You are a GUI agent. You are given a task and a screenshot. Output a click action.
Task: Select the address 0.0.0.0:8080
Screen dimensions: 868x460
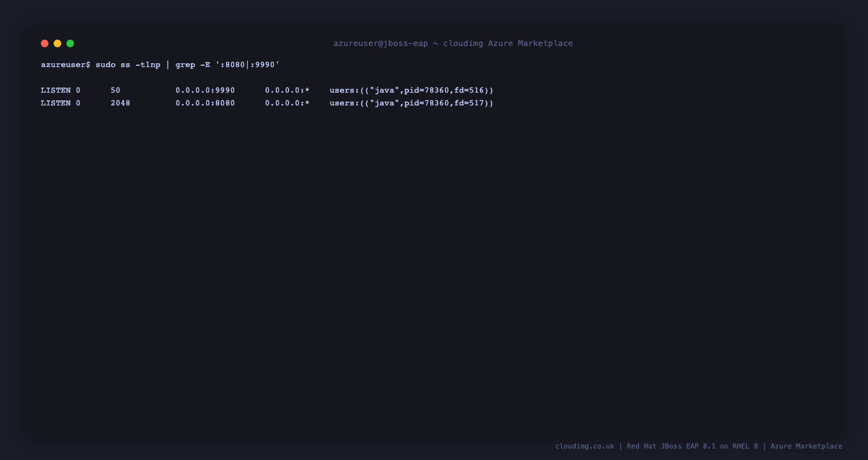tap(206, 103)
